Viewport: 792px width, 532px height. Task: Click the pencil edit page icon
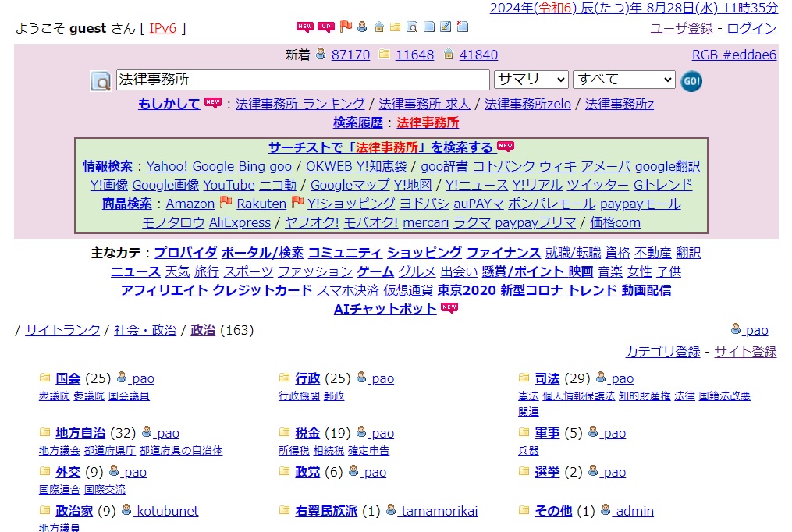[446, 27]
